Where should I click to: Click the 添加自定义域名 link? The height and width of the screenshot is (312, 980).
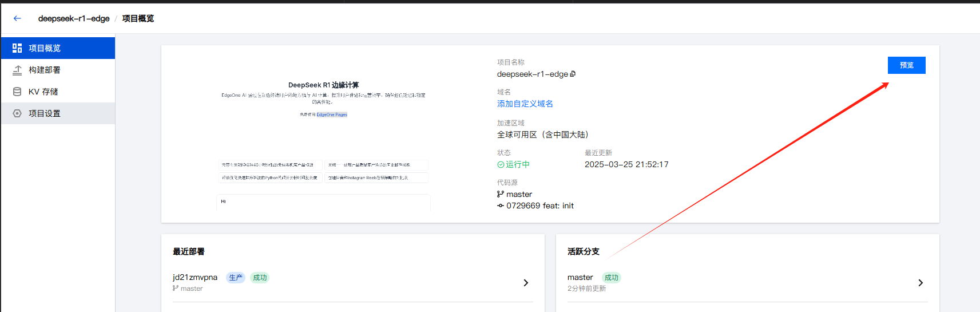click(x=525, y=104)
